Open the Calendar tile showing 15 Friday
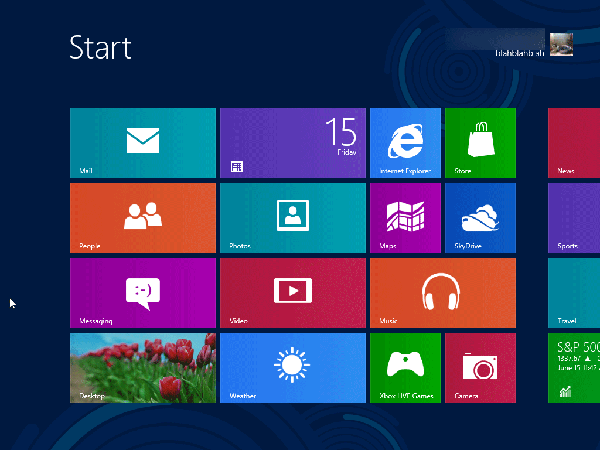Viewport: 600px width, 450px height. point(293,143)
